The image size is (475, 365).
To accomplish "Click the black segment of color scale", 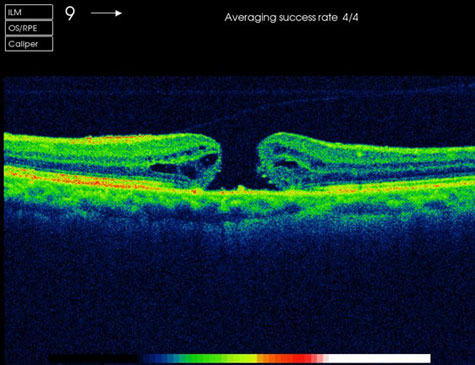I will [93, 359].
